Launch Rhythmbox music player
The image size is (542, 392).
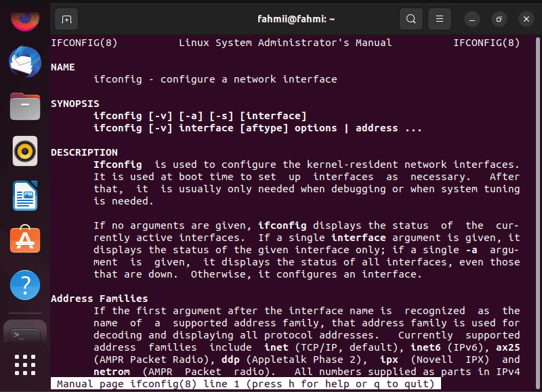coord(25,151)
